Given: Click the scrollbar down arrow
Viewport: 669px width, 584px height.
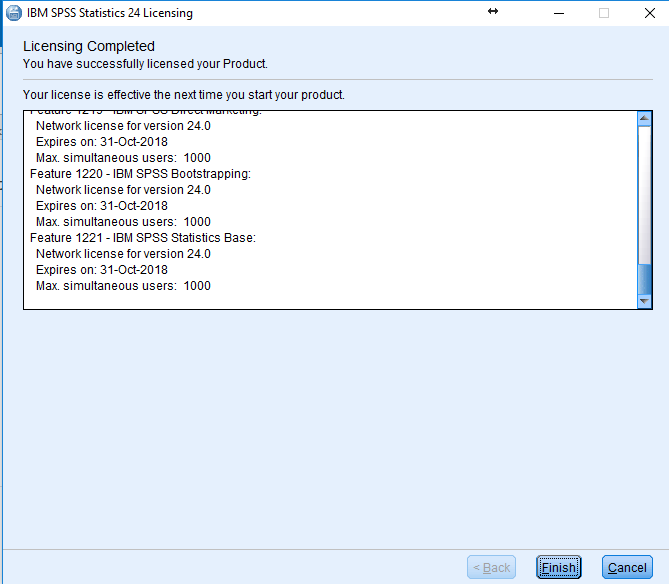Looking at the screenshot, I should tap(644, 301).
